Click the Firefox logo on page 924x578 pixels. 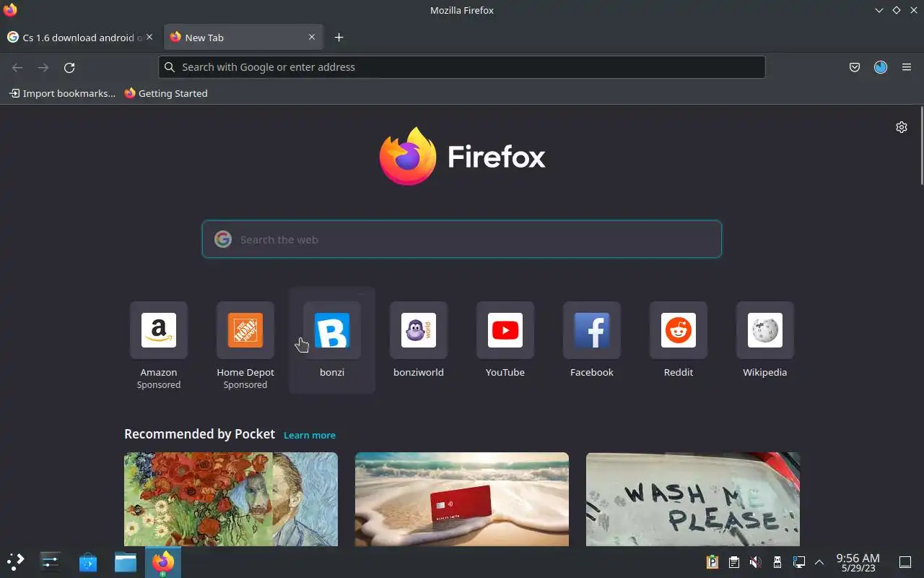pos(462,157)
